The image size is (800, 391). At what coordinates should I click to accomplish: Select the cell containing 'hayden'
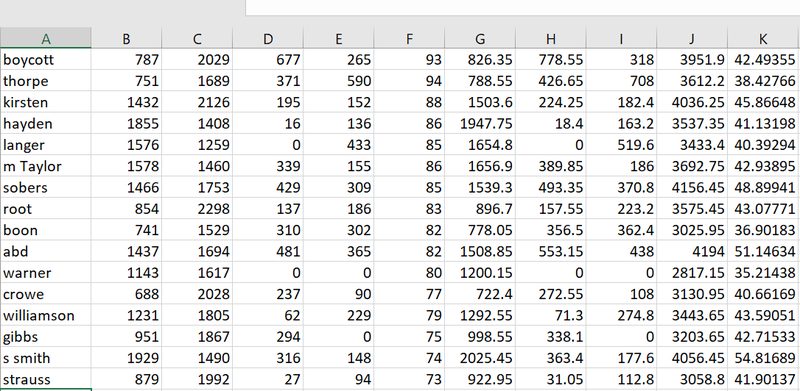46,124
